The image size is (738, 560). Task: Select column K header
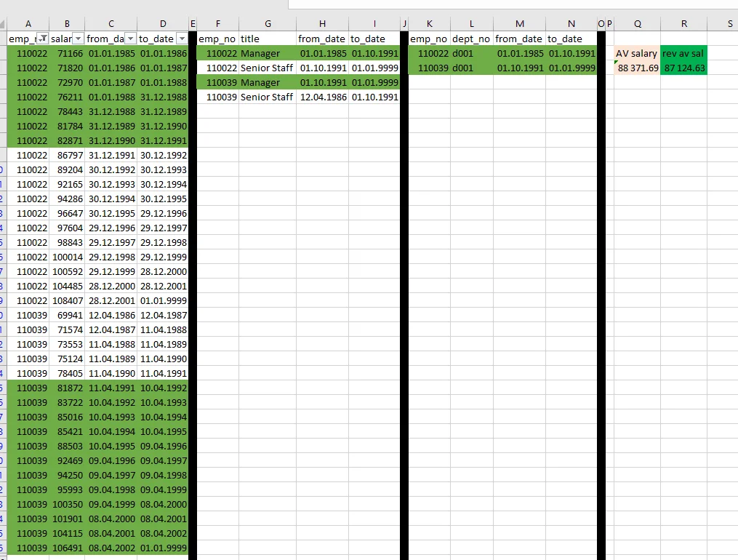[429, 24]
